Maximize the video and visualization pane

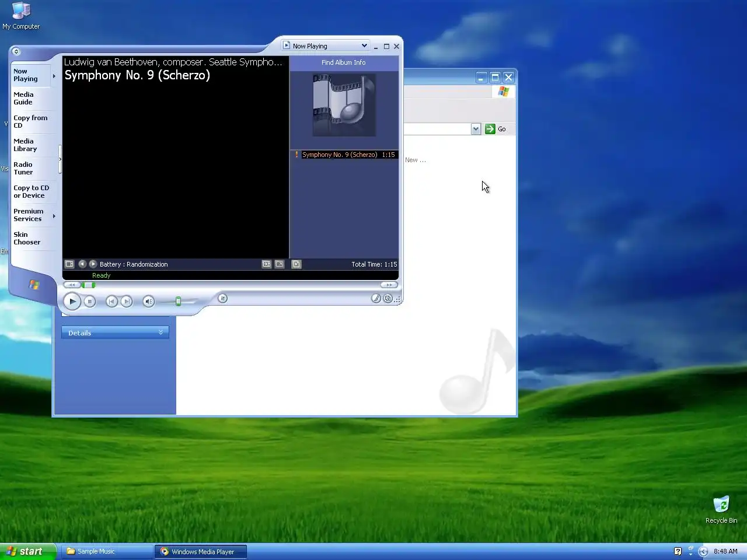pyautogui.click(x=267, y=264)
